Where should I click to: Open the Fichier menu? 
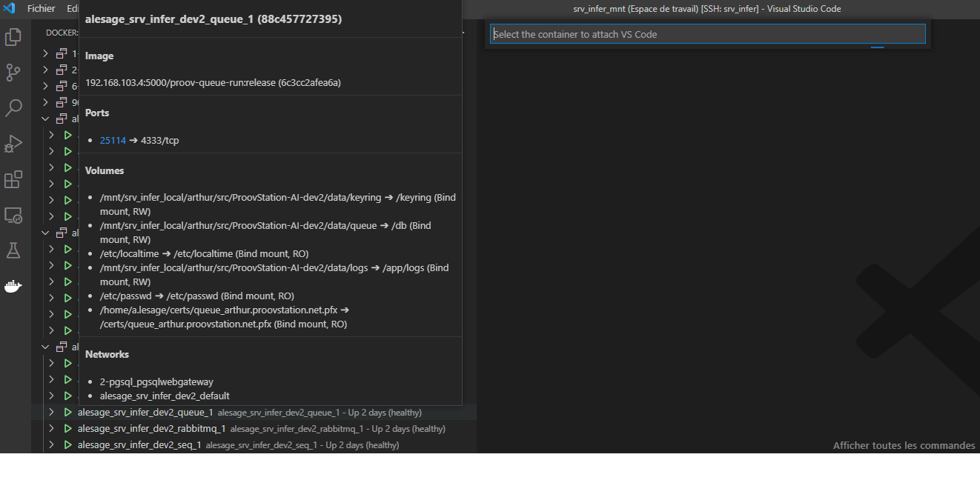(x=41, y=9)
